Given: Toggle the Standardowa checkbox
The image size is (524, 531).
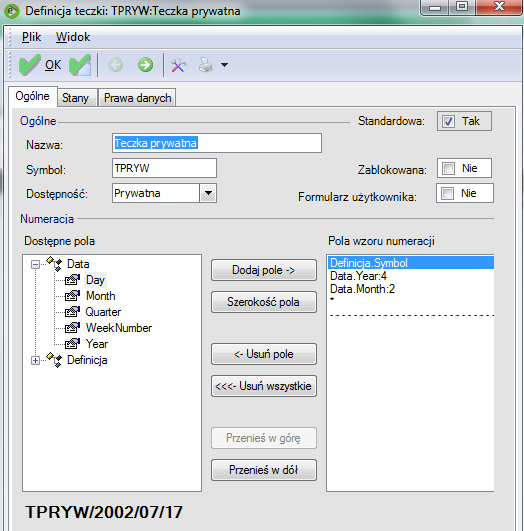Looking at the screenshot, I should (x=448, y=121).
